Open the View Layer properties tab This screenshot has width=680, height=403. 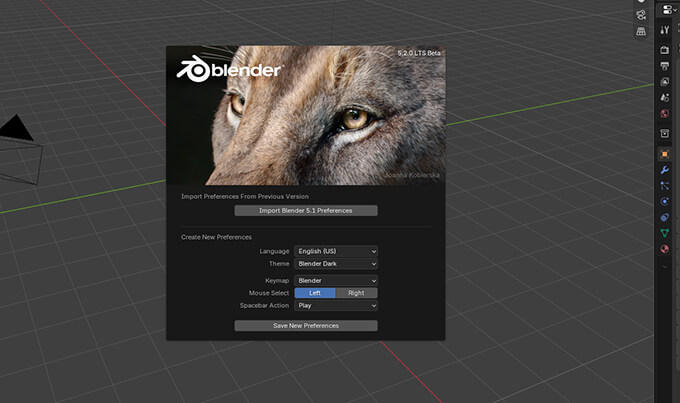pos(664,82)
